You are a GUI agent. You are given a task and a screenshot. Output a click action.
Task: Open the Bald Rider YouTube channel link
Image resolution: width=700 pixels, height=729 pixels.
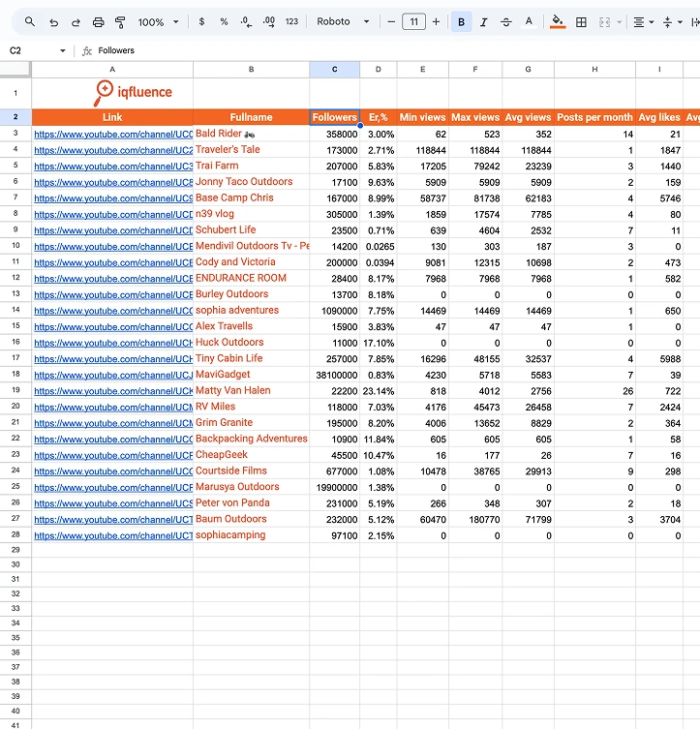(113, 135)
